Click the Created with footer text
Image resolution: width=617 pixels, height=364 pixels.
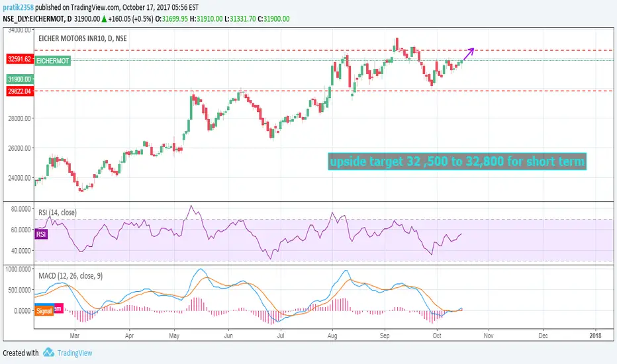pos(21,353)
